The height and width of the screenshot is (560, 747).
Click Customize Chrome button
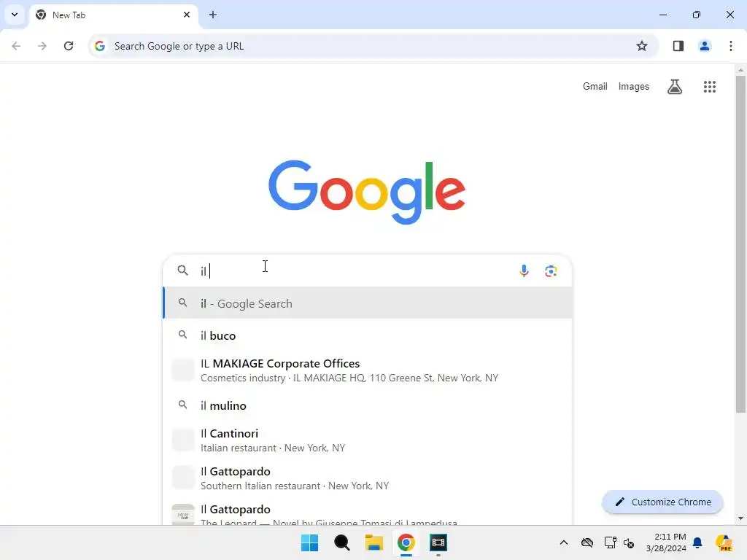(x=662, y=502)
